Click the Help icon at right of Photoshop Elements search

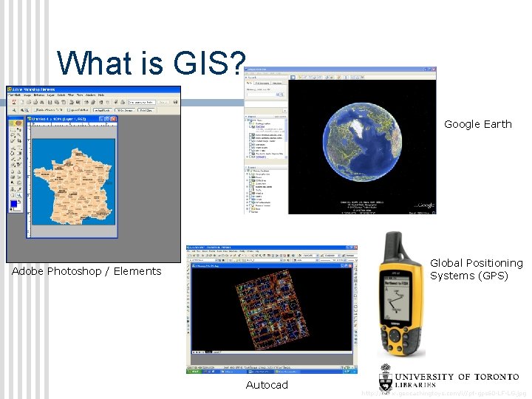coord(175,102)
